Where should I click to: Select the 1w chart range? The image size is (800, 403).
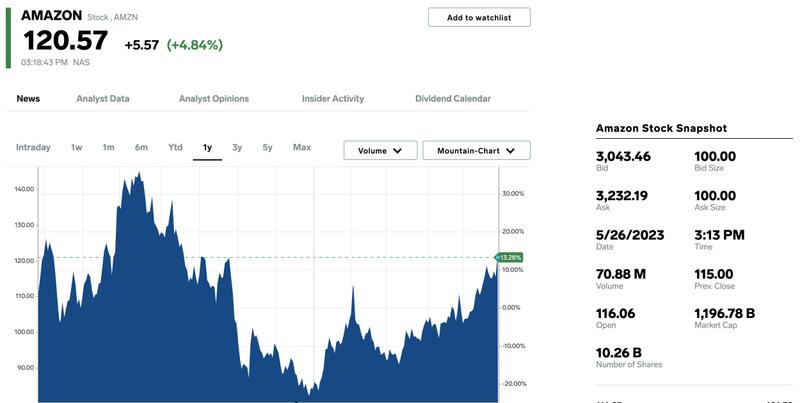77,147
